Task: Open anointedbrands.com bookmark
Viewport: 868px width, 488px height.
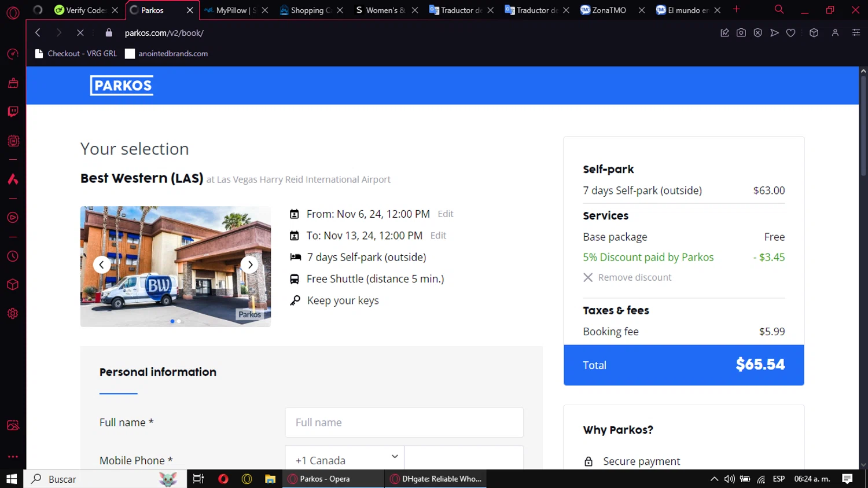Action: (x=167, y=53)
